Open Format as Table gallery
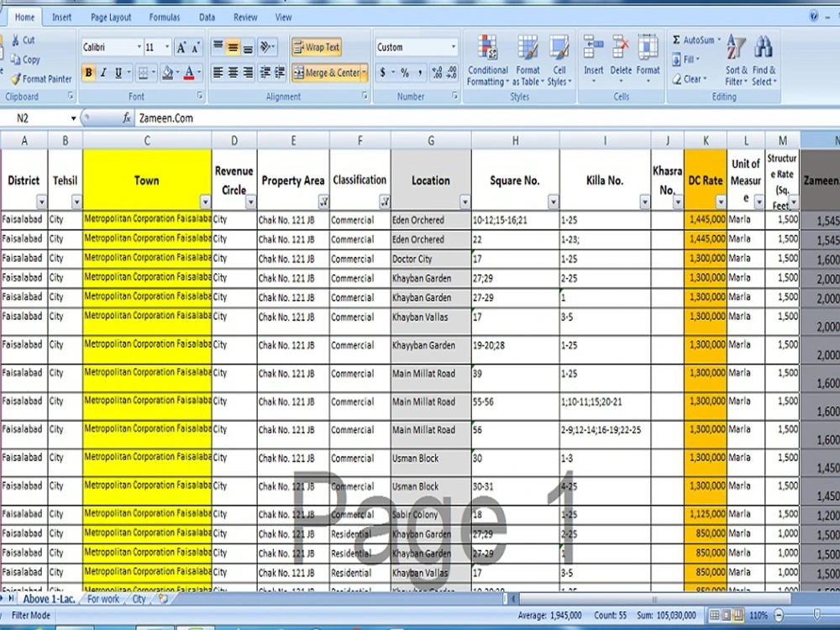Screen dimensions: 840x630 pyautogui.click(x=528, y=60)
